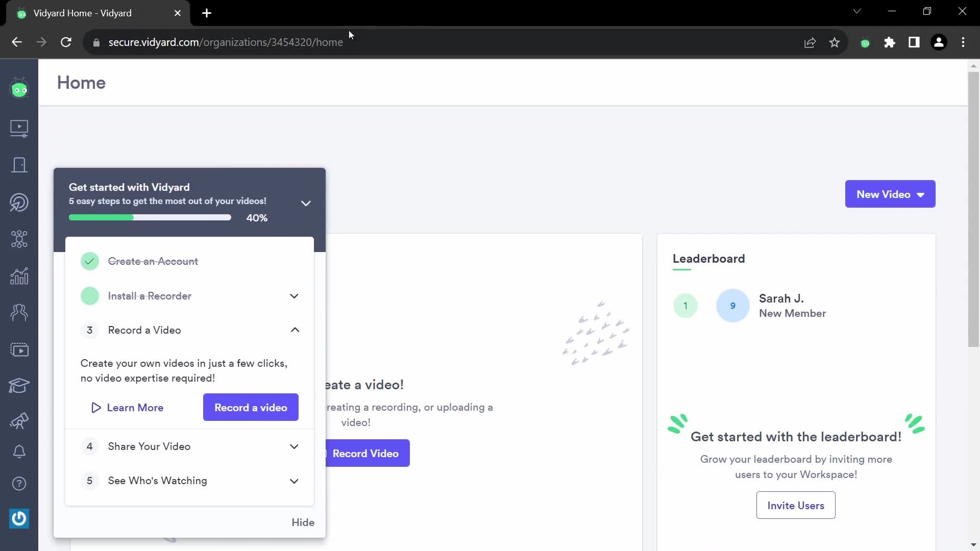The height and width of the screenshot is (551, 980).
Task: Click the team members icon in sidebar
Action: (19, 312)
